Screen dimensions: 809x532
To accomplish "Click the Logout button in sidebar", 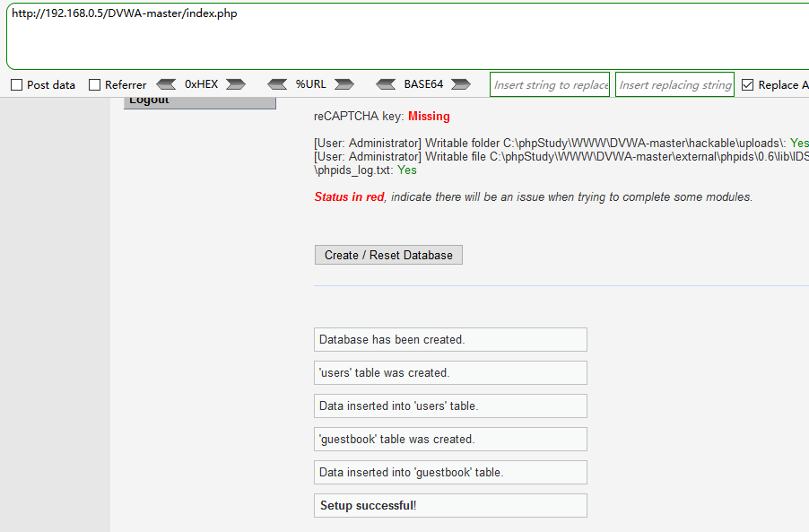I will 200,102.
